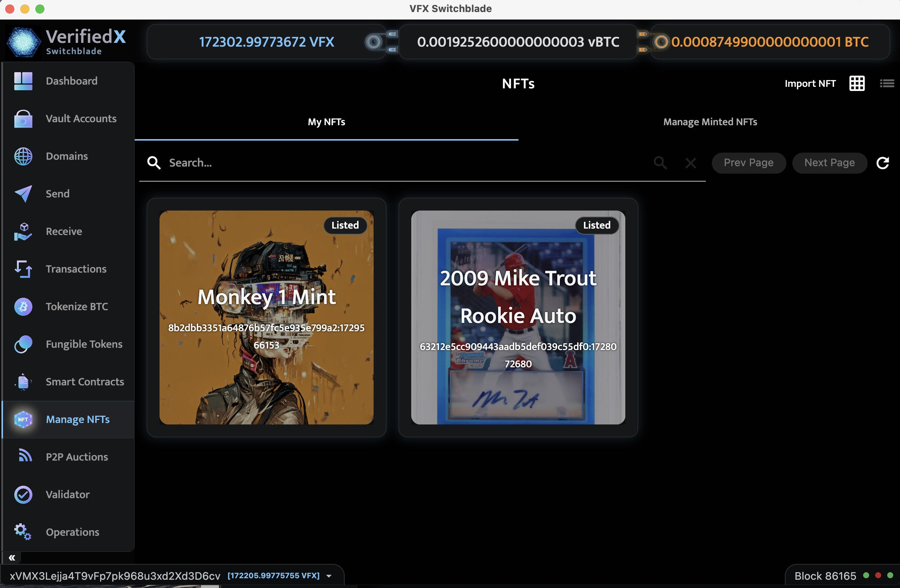The width and height of the screenshot is (900, 588).
Task: Switch to list view layout
Action: [x=887, y=83]
